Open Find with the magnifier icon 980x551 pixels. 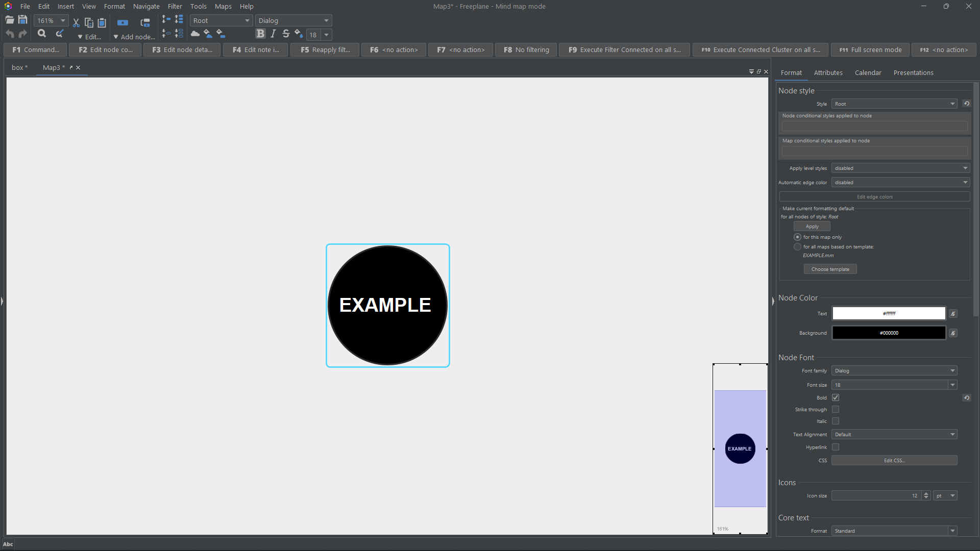coord(42,34)
